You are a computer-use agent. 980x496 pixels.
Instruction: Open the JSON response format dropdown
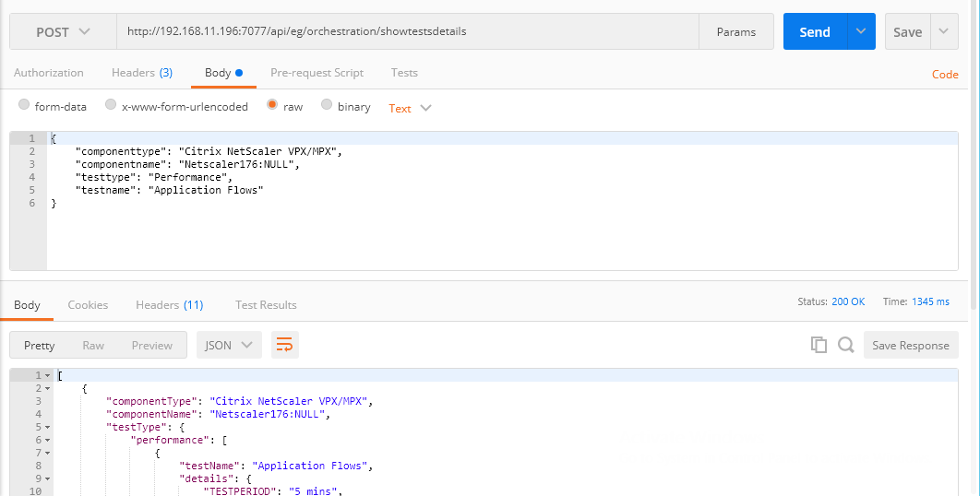(x=229, y=345)
